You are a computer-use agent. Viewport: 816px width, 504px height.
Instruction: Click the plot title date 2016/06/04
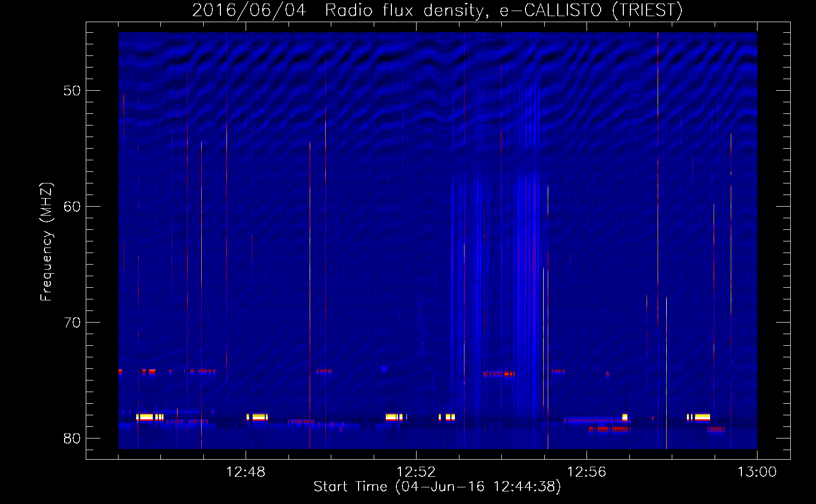point(249,10)
